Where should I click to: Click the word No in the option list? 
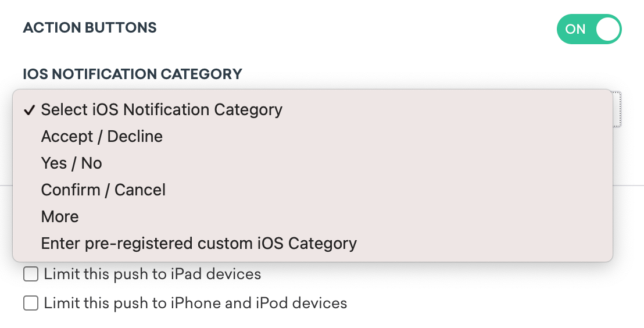[91, 163]
